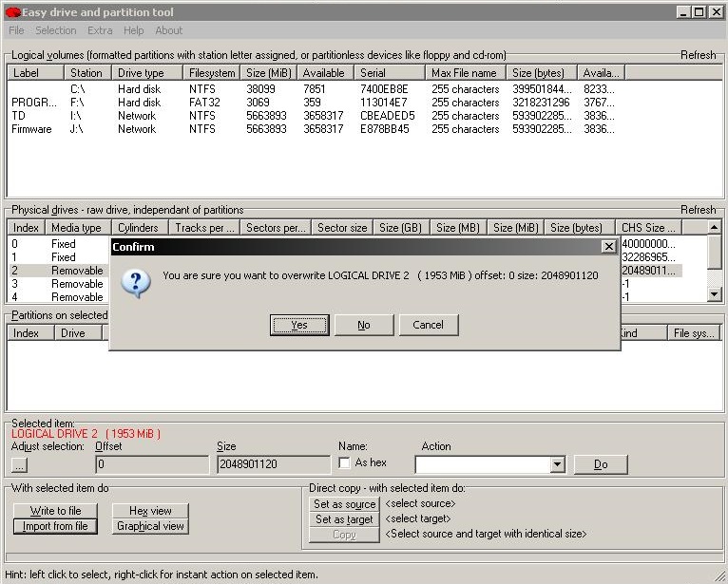Screen dimensions: 728x584
Task: Click into the Offset input field
Action: click(152, 465)
